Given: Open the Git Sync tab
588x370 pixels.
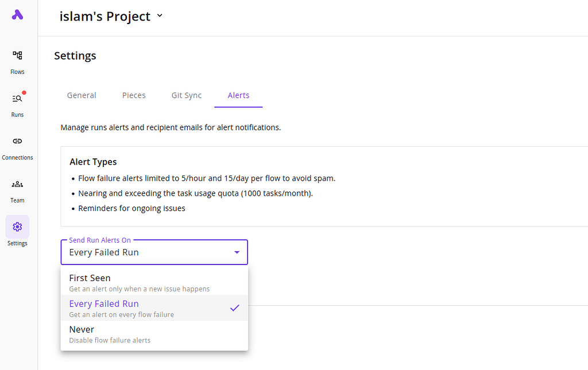Looking at the screenshot, I should [x=186, y=95].
